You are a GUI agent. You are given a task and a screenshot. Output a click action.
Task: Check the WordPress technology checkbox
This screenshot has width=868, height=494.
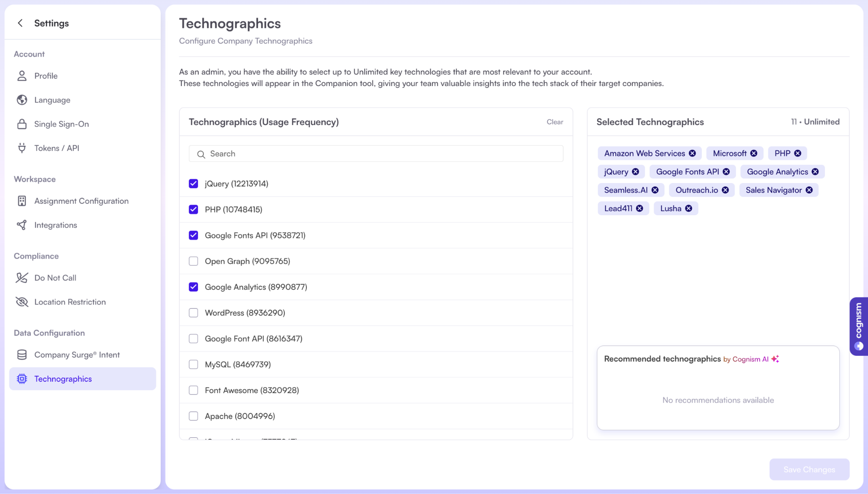pos(193,313)
